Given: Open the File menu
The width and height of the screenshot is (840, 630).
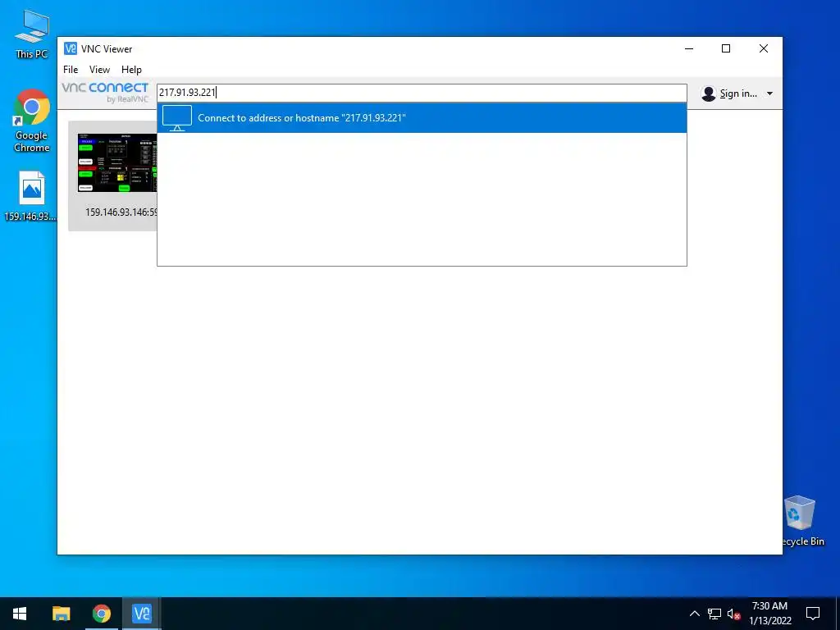Looking at the screenshot, I should pos(71,70).
